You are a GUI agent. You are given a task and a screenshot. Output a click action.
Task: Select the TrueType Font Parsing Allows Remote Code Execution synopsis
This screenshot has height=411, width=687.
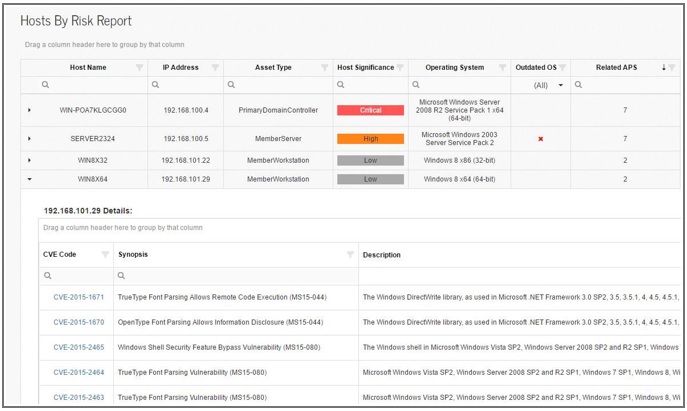point(222,297)
